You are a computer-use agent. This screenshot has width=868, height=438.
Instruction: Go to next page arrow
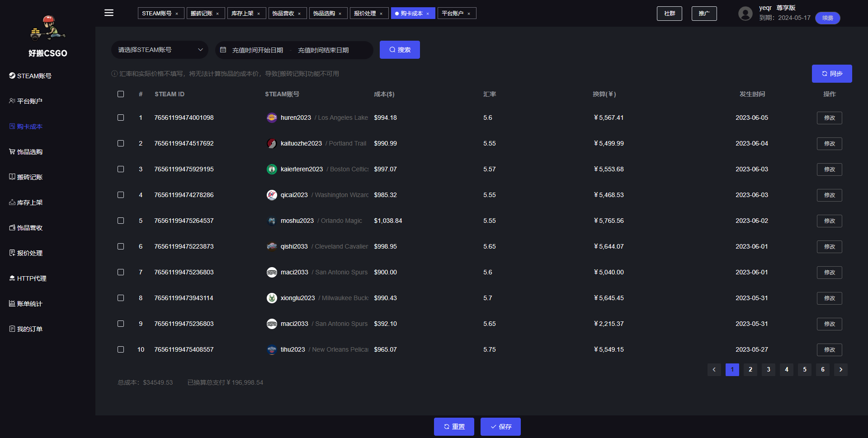[841, 370]
